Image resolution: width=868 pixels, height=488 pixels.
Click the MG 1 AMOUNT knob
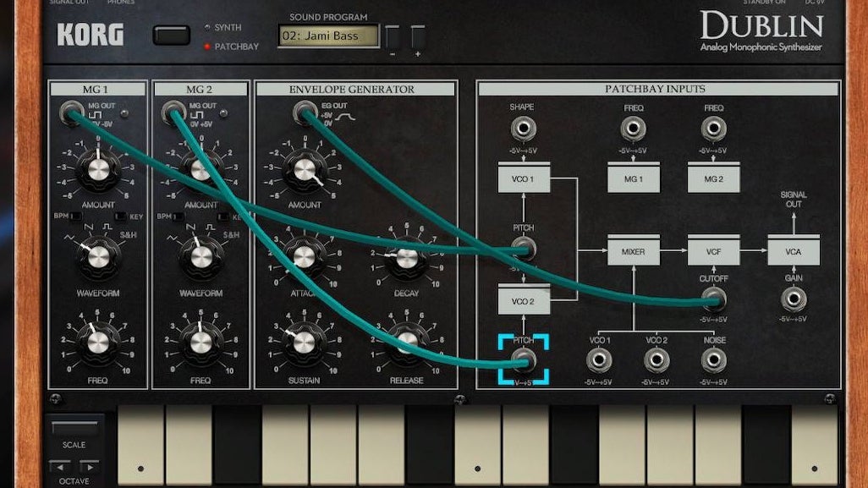[98, 169]
